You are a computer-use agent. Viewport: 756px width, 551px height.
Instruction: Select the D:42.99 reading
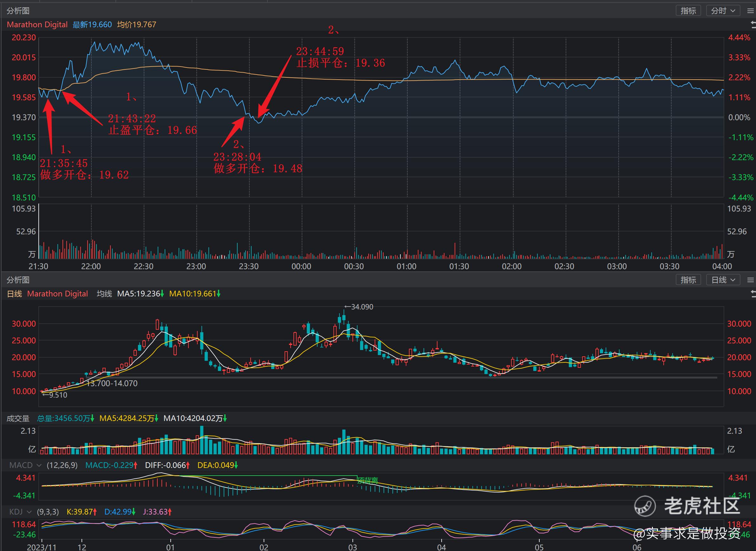120,512
